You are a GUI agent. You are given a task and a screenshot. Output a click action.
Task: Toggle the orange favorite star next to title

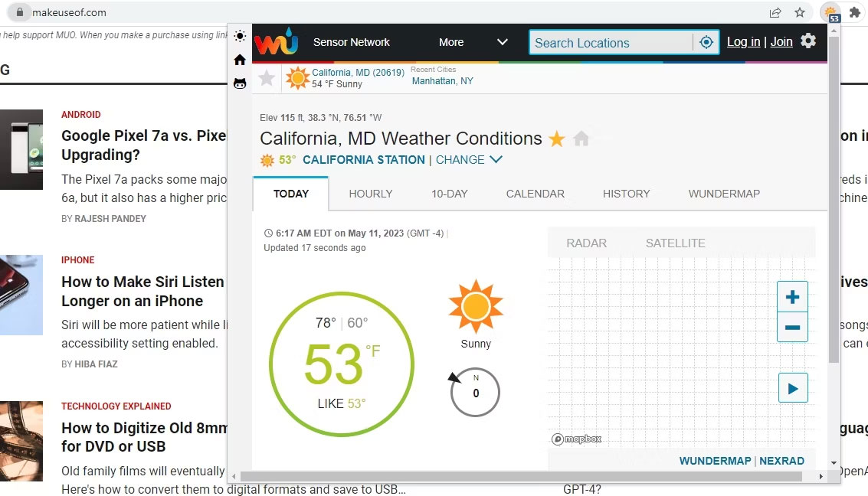click(x=556, y=139)
